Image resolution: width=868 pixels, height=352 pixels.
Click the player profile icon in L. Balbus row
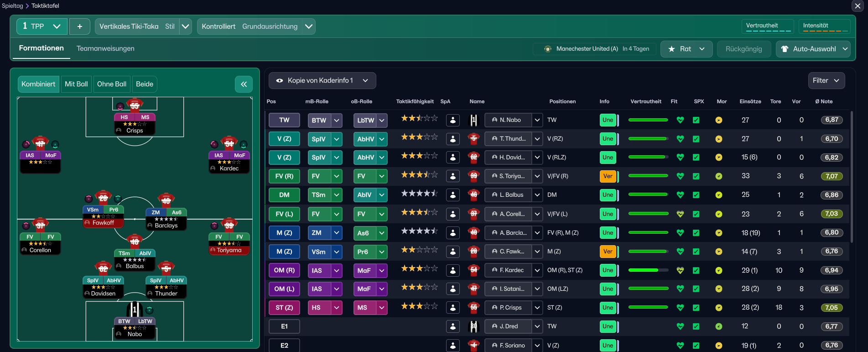[453, 195]
